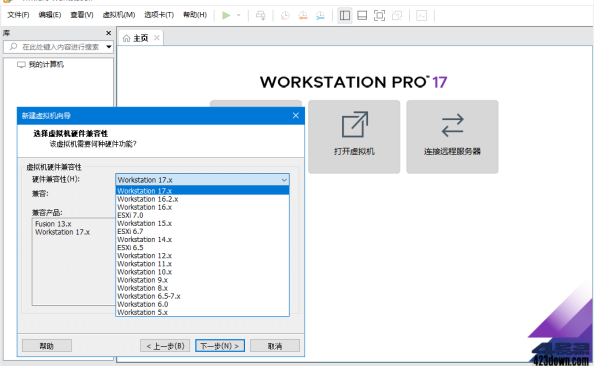Viewport: 594px width, 366px height.
Task: Select Workstation 6.5-7.x in the list
Action: 202,296
